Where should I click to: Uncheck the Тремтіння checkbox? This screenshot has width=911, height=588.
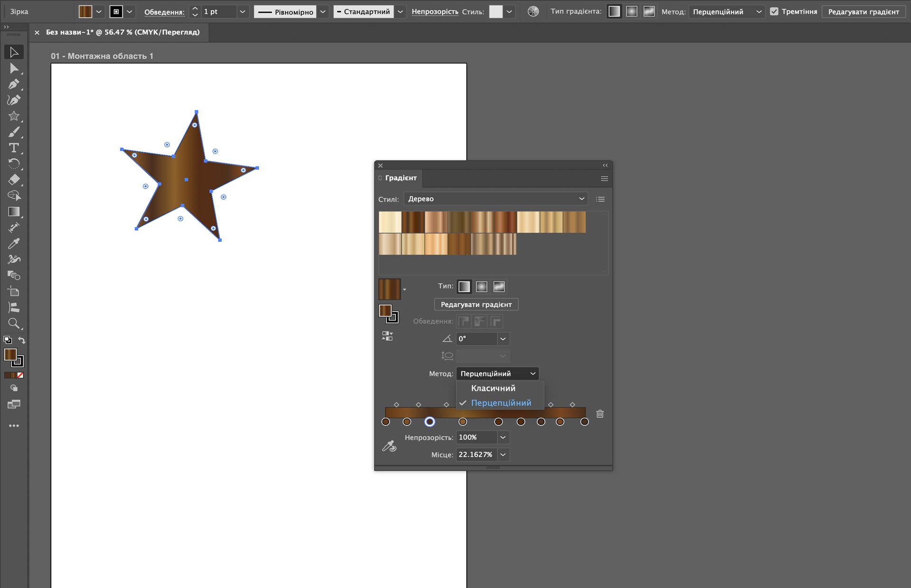[x=774, y=11]
